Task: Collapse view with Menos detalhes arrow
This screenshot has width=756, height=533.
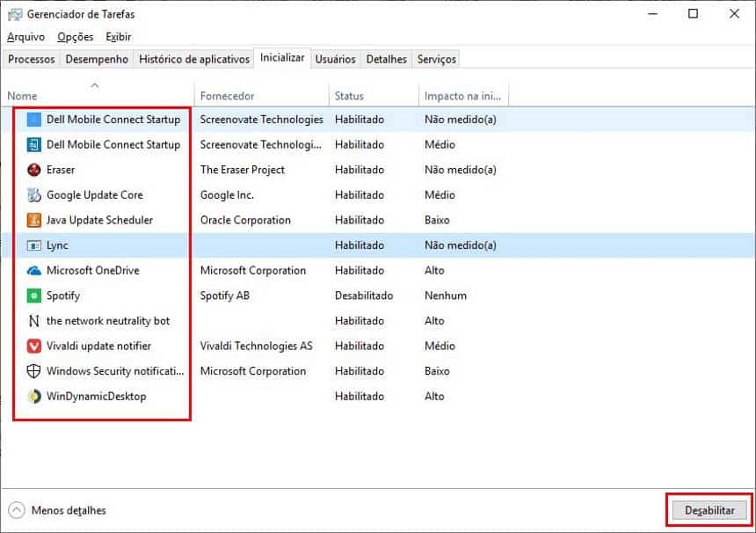Action: [x=17, y=510]
